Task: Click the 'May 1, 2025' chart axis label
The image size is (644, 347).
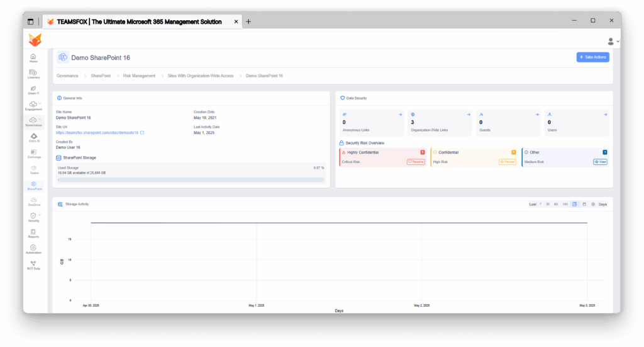Action: [x=257, y=305]
